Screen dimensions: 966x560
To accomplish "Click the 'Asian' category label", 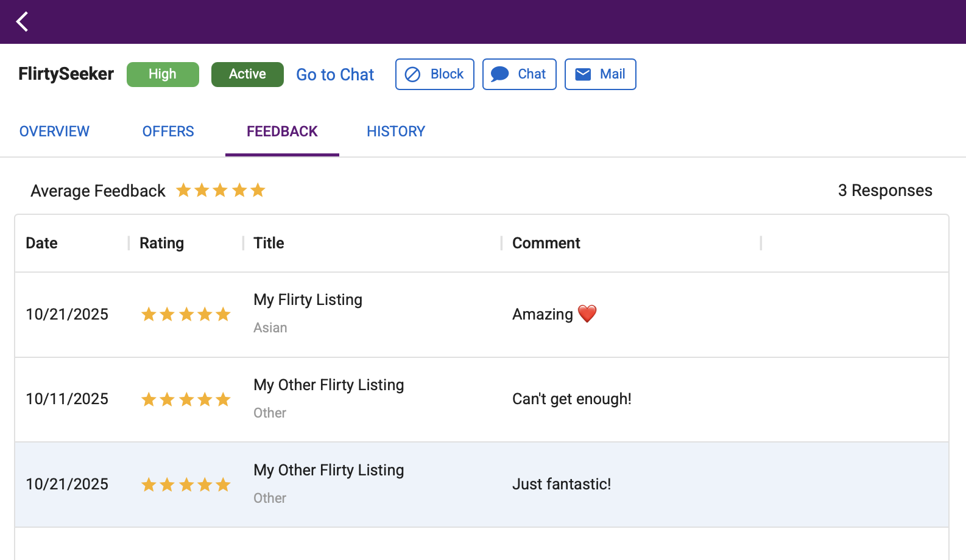I will click(270, 327).
